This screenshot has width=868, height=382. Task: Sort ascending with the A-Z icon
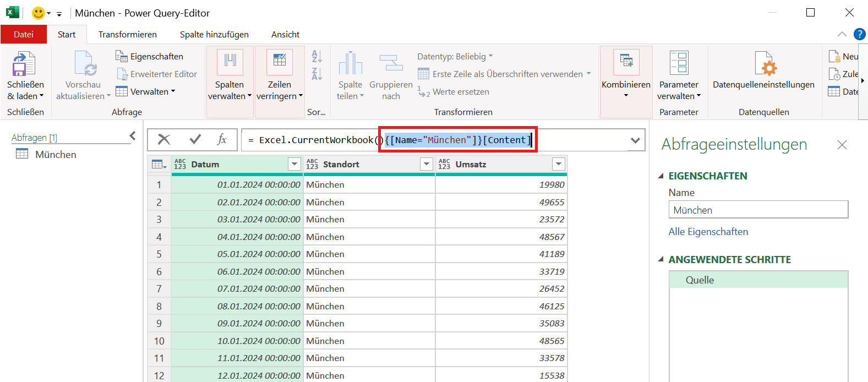pyautogui.click(x=317, y=56)
